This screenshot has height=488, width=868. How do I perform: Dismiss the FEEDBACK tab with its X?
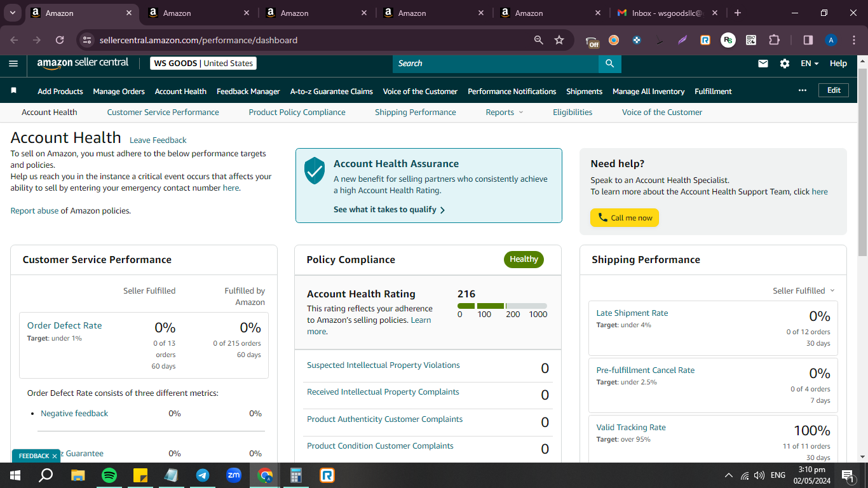coord(55,456)
